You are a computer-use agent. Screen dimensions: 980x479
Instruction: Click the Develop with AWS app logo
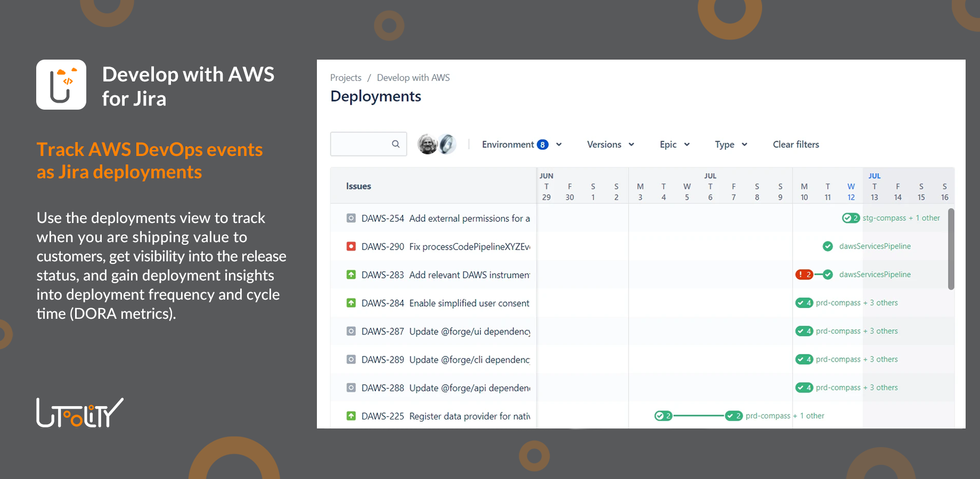point(61,85)
